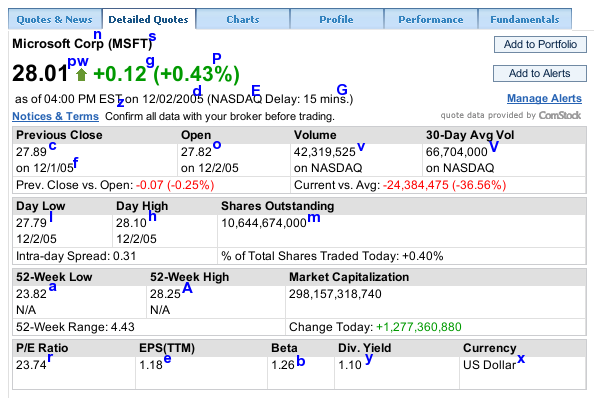Go to the Performance tab
This screenshot has height=398, width=594.
[x=431, y=19]
